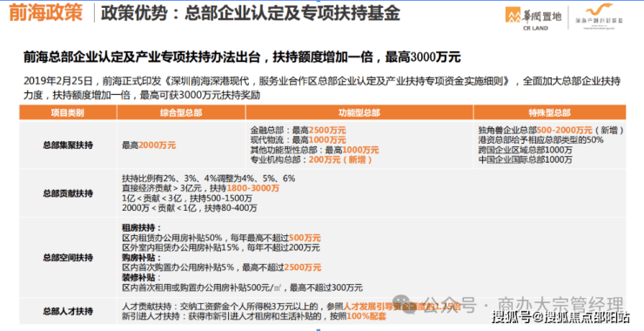Click the 特殊型总部 column header

(549, 112)
